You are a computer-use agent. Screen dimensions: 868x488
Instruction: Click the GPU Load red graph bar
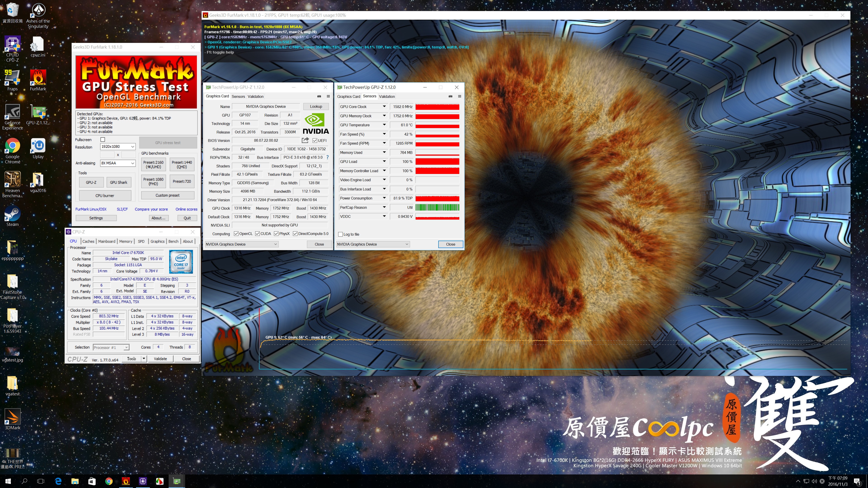[437, 162]
